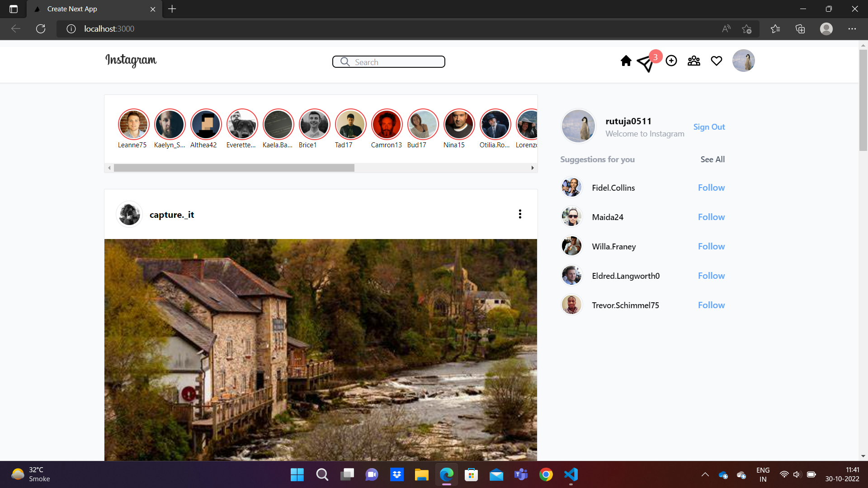Click the Instagram logo
The height and width of the screenshot is (488, 868).
pos(131,61)
